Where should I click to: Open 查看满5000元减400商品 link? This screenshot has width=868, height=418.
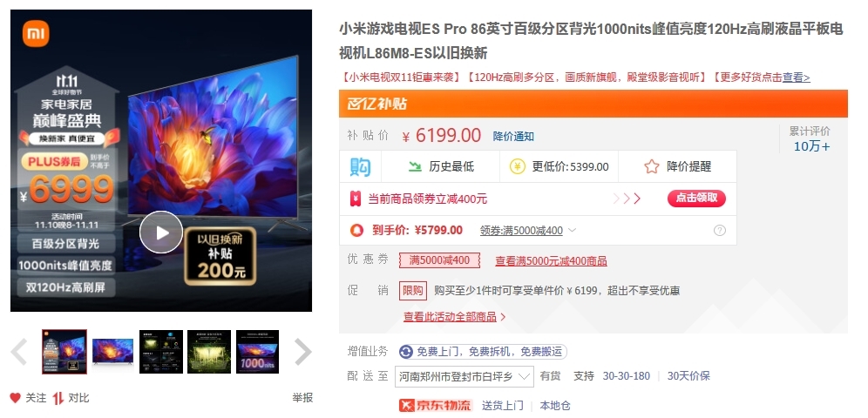tap(551, 261)
